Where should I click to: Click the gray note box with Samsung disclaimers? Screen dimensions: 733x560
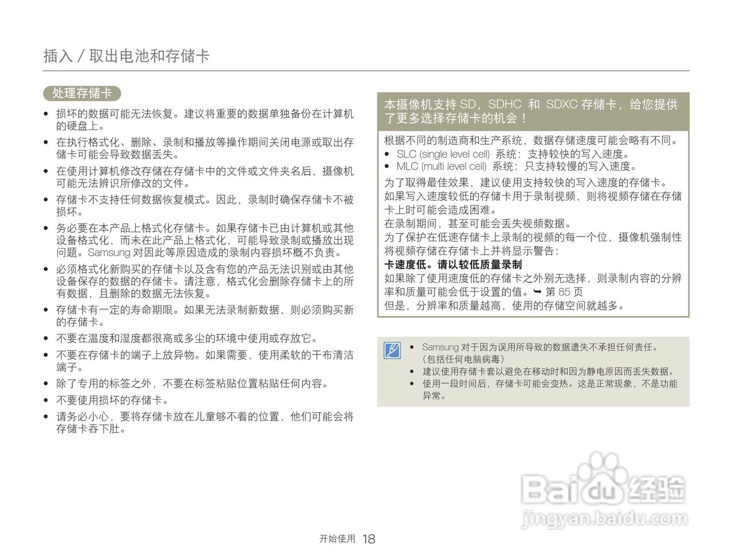coord(533,372)
